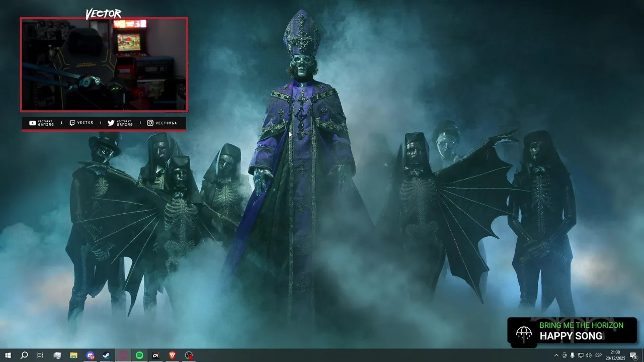Switch to the Opera GX browser
The image size is (644, 362).
click(x=123, y=355)
